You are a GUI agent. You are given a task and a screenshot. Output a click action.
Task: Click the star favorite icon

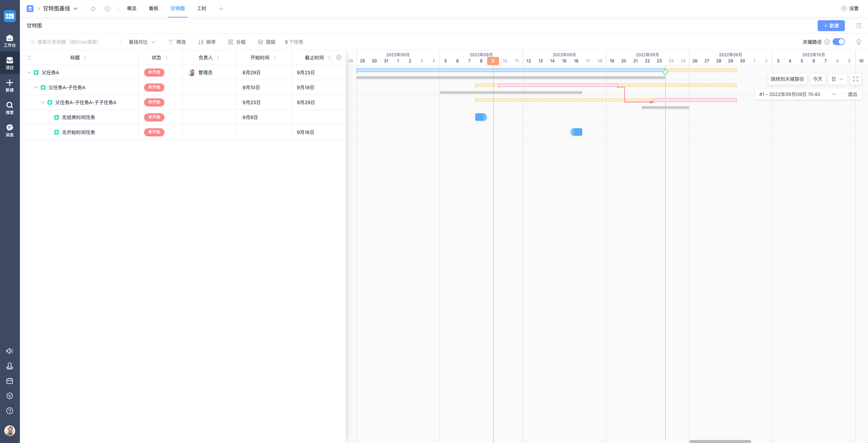click(93, 9)
